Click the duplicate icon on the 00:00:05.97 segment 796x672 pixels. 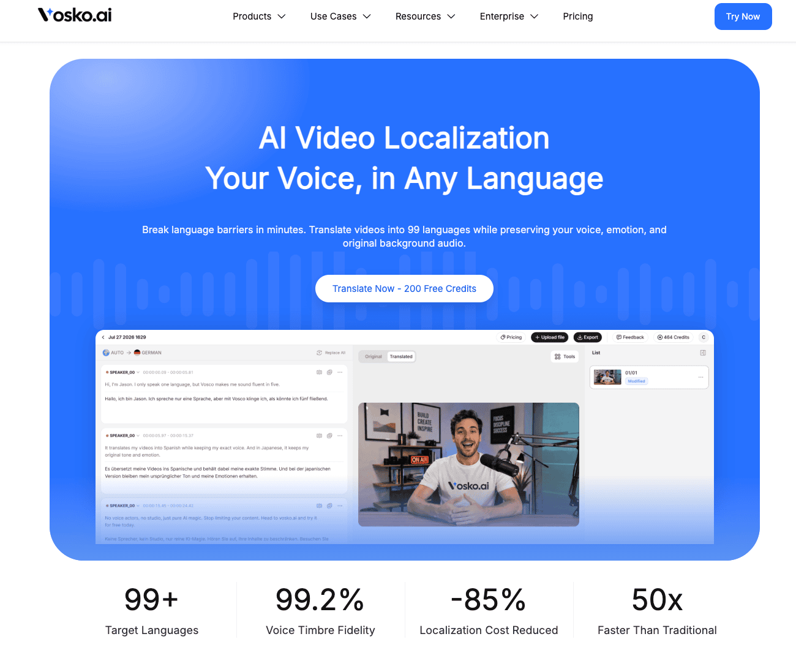tap(329, 436)
